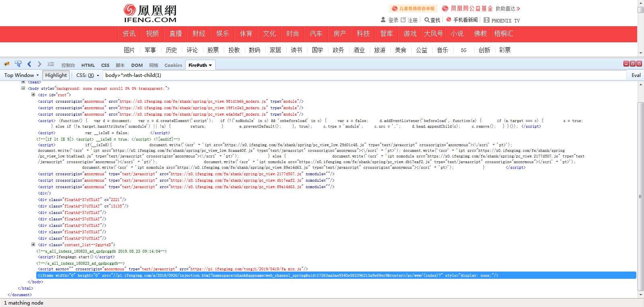Click the 登录 login link

click(393, 20)
